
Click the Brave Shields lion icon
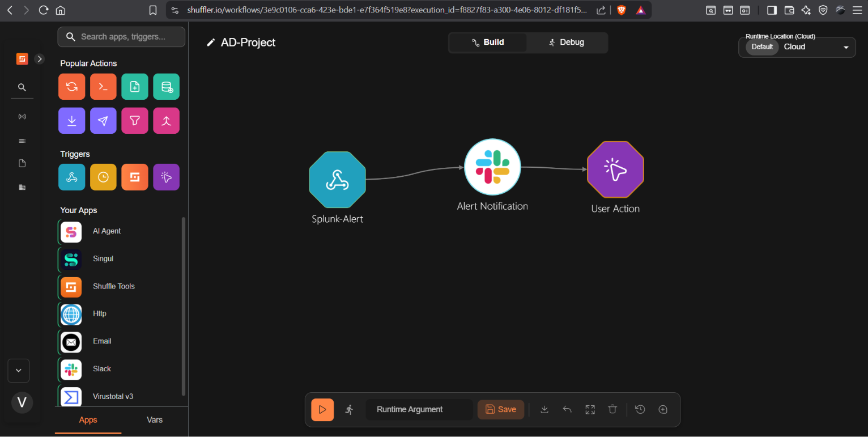point(622,10)
